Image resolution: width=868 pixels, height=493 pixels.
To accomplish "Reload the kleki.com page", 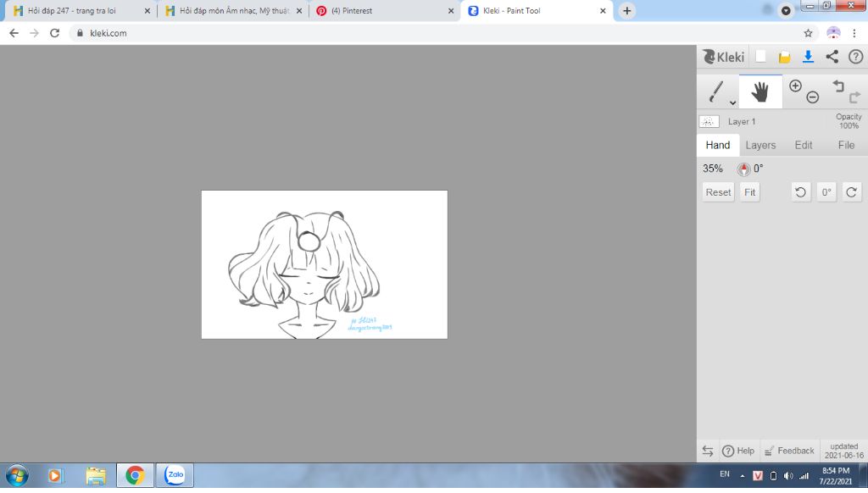I will point(54,33).
